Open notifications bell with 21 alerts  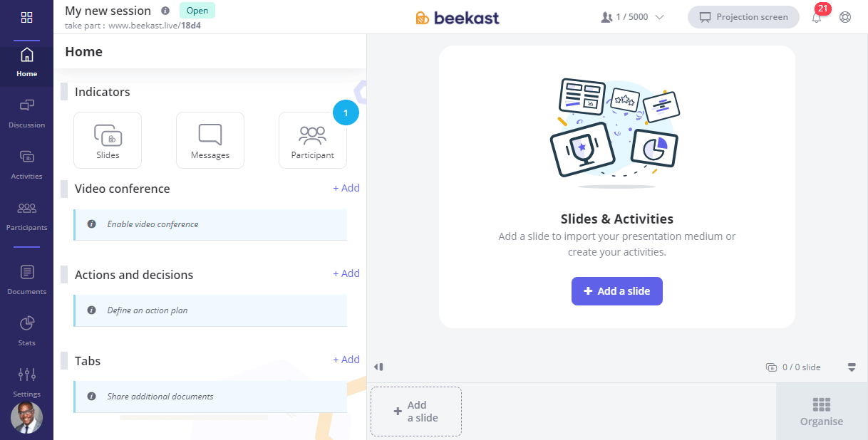[x=817, y=17]
